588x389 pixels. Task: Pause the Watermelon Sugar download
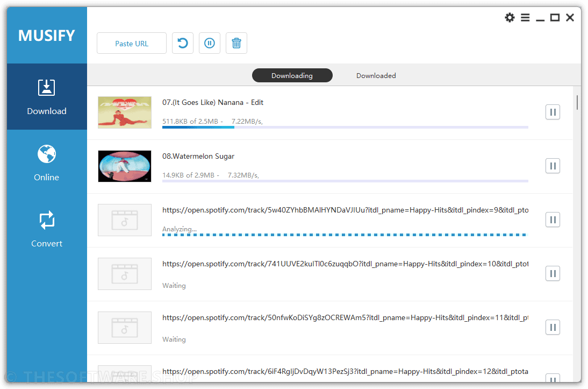[x=553, y=166]
